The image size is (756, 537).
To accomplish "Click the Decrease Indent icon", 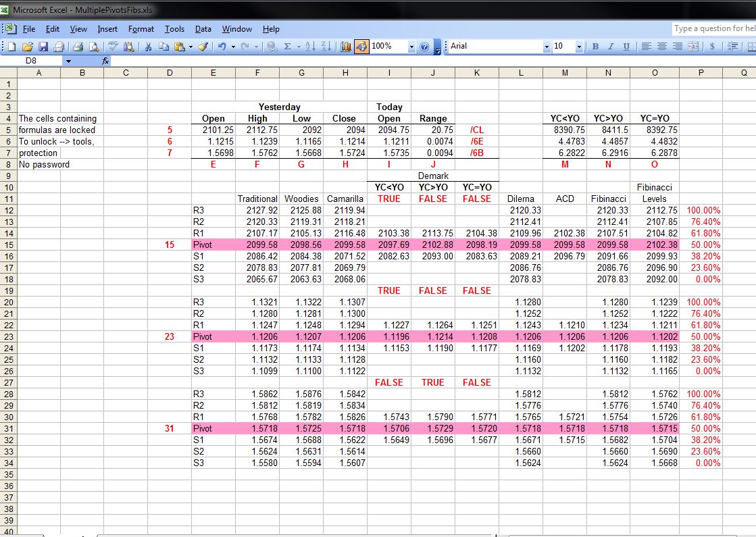I will click(733, 47).
